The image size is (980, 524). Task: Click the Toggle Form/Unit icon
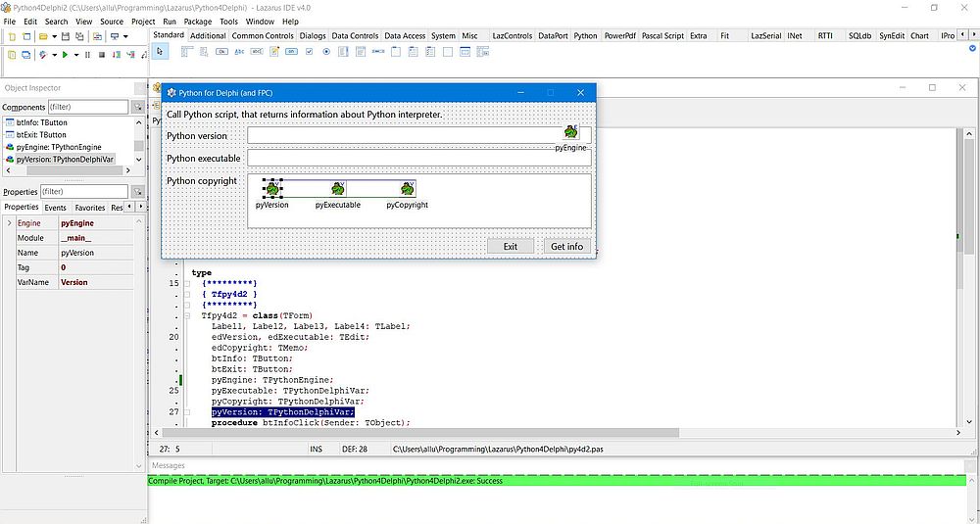pos(98,37)
